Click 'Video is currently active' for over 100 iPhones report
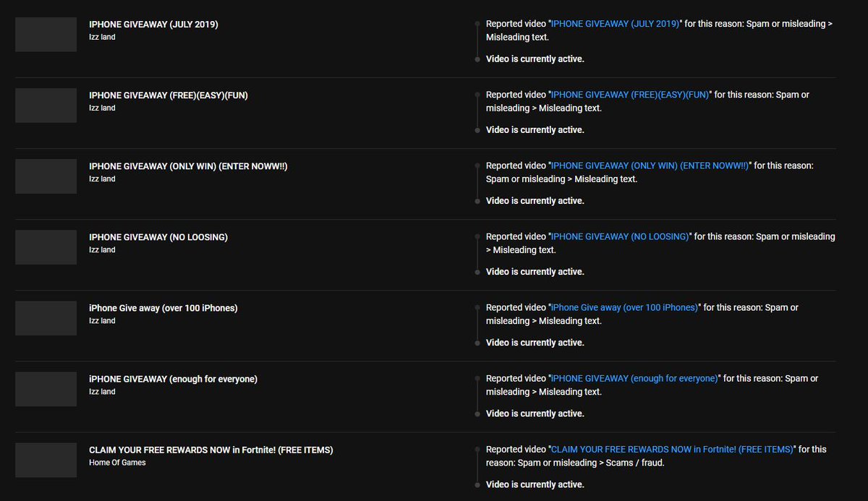The width and height of the screenshot is (868, 501). coord(535,342)
